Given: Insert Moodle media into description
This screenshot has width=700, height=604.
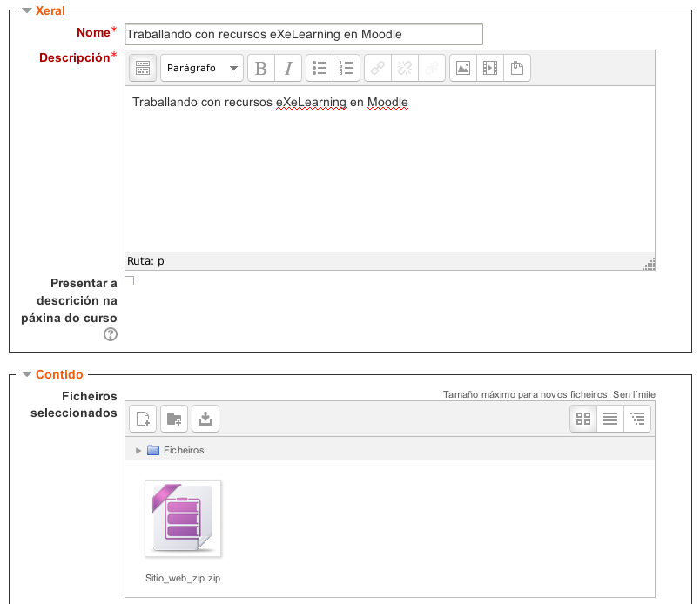Looking at the screenshot, I should tap(490, 68).
